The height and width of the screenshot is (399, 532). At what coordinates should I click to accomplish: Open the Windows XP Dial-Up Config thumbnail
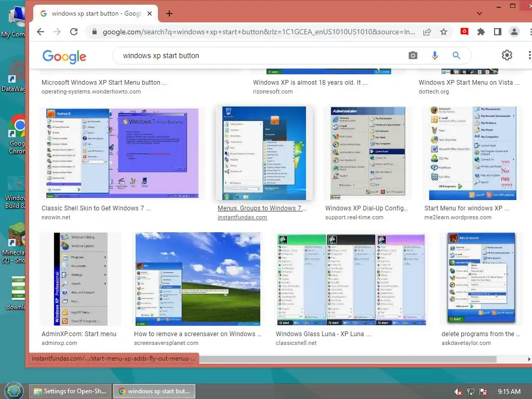pos(368,153)
